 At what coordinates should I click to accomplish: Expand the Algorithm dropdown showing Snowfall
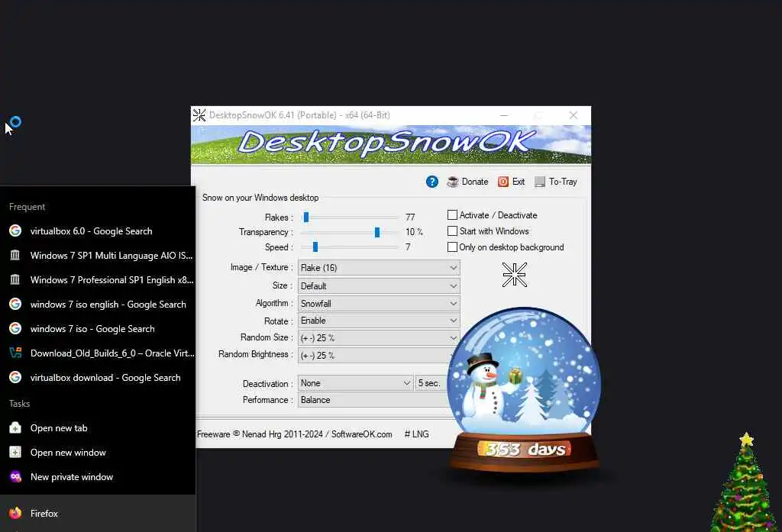379,303
